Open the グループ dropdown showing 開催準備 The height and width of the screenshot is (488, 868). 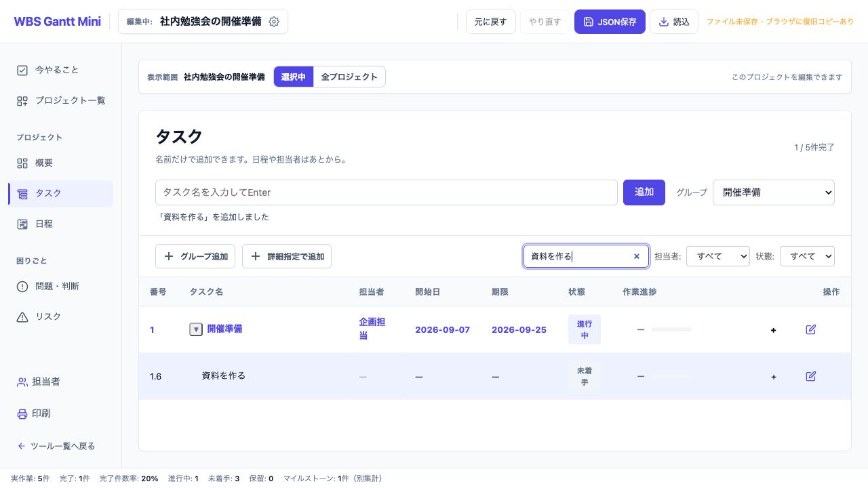774,192
